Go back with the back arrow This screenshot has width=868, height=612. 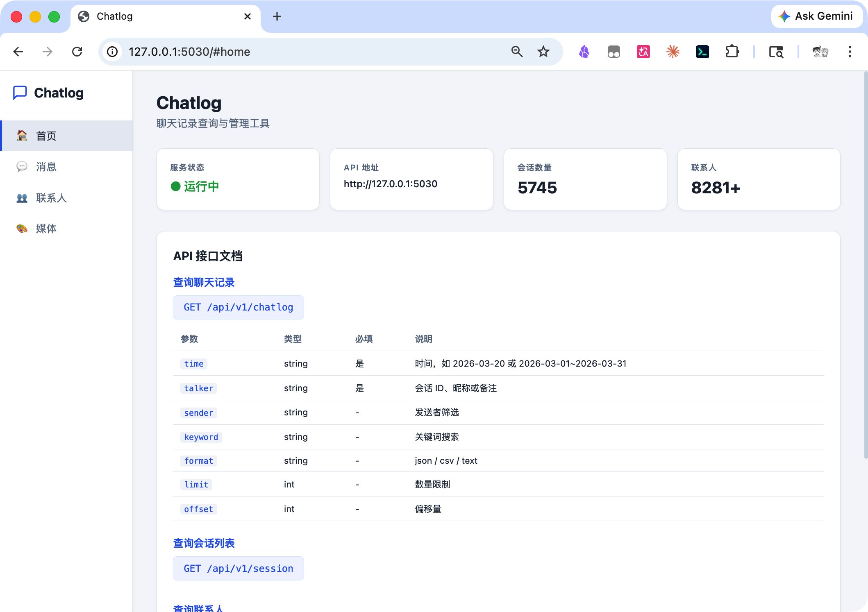[x=18, y=52]
